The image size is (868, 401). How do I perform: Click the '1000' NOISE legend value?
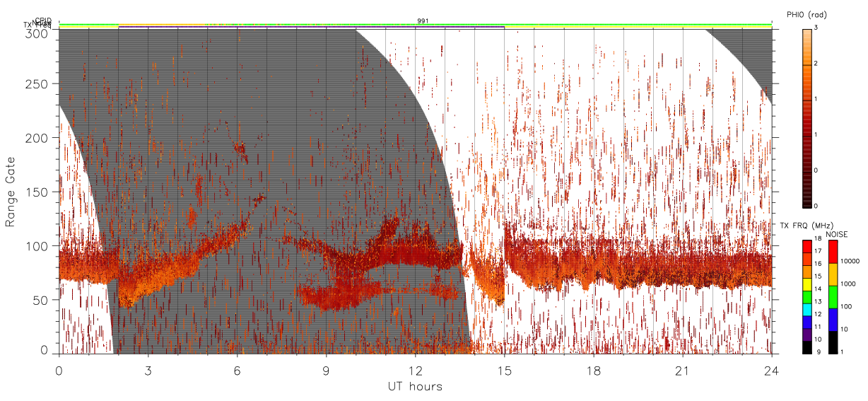tap(849, 284)
